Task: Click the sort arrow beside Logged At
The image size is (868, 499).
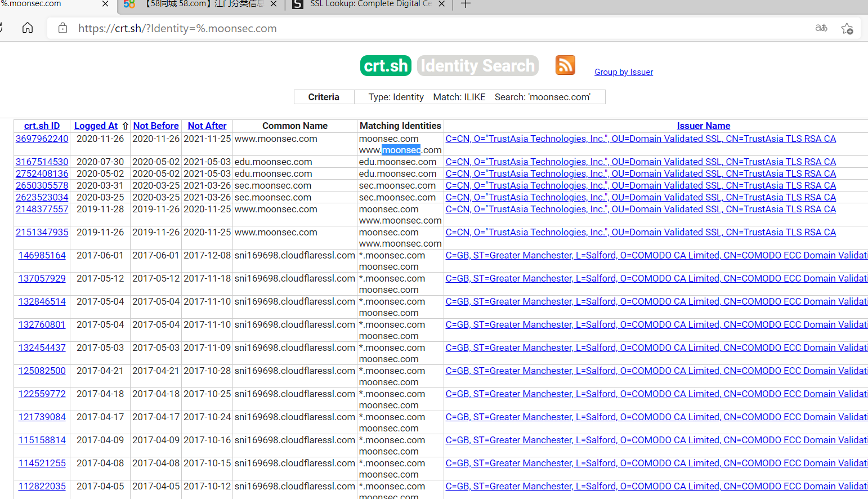Action: click(125, 126)
